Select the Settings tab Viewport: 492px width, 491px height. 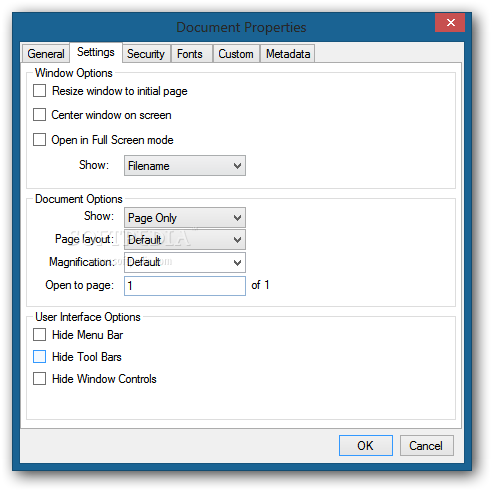96,52
